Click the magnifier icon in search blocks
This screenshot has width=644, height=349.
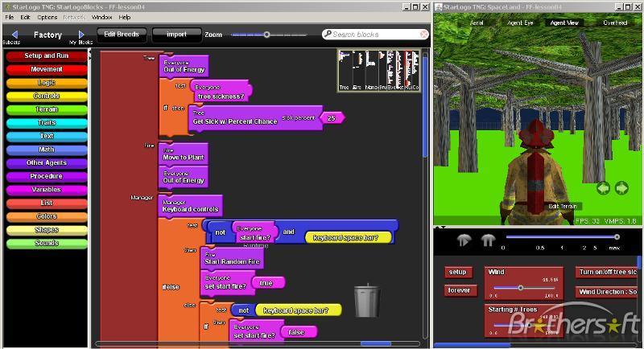328,34
